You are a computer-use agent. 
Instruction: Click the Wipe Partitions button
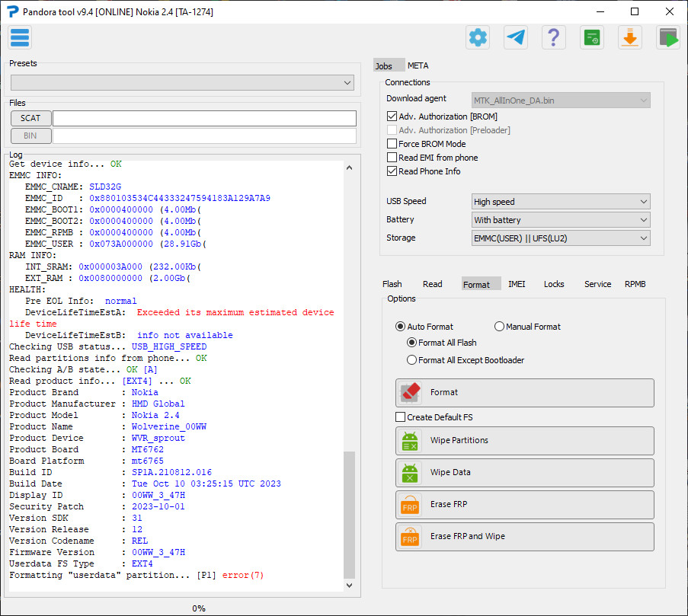(525, 441)
